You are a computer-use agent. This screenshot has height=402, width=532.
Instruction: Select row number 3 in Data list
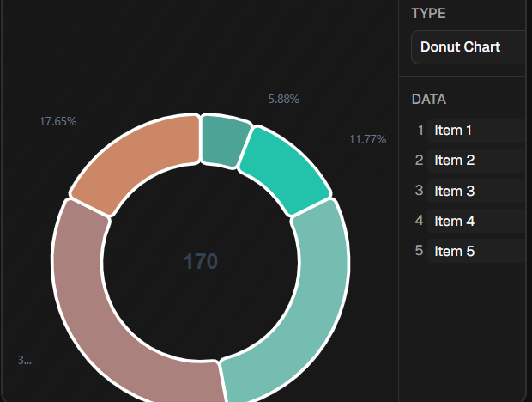point(420,191)
